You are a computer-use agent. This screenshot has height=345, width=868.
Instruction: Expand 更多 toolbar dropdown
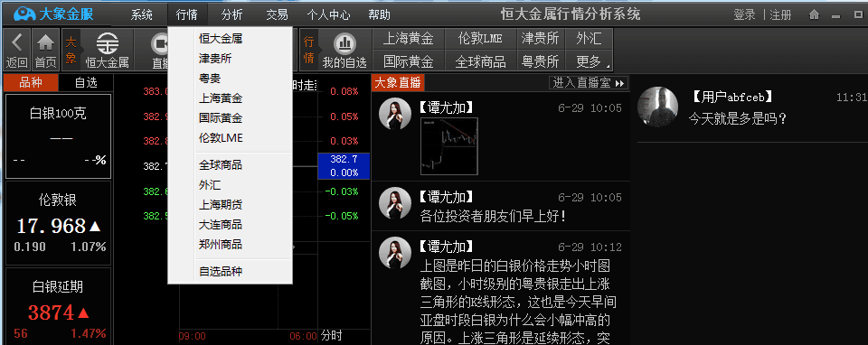[x=589, y=61]
